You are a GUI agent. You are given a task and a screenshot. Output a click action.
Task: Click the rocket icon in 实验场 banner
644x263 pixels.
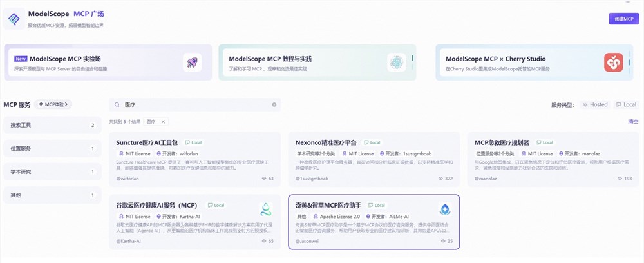point(192,63)
